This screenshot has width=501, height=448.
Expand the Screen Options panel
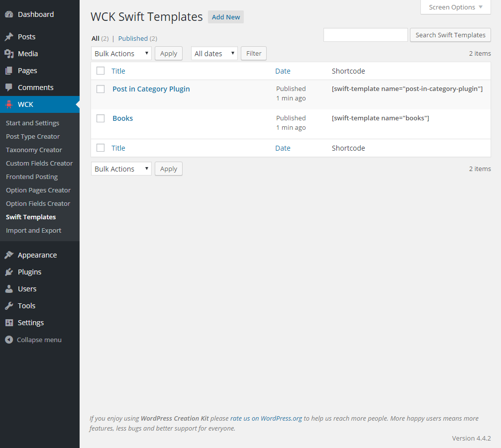455,7
